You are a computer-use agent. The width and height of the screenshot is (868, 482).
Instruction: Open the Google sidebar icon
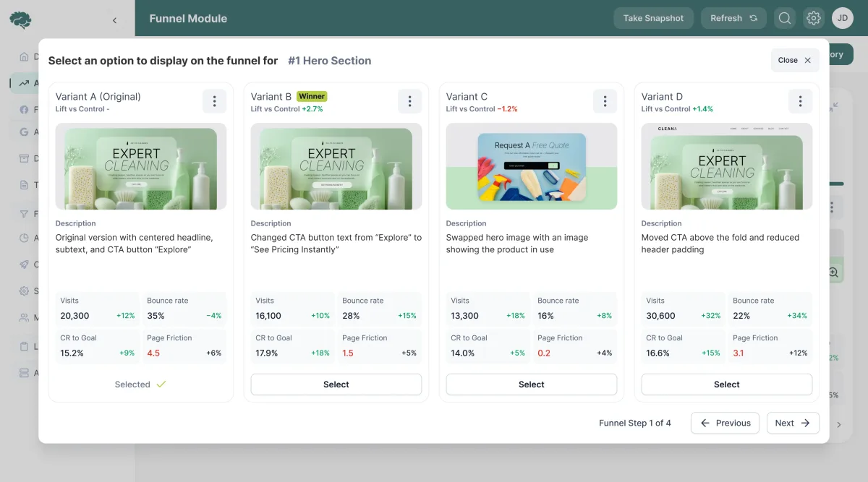(25, 132)
